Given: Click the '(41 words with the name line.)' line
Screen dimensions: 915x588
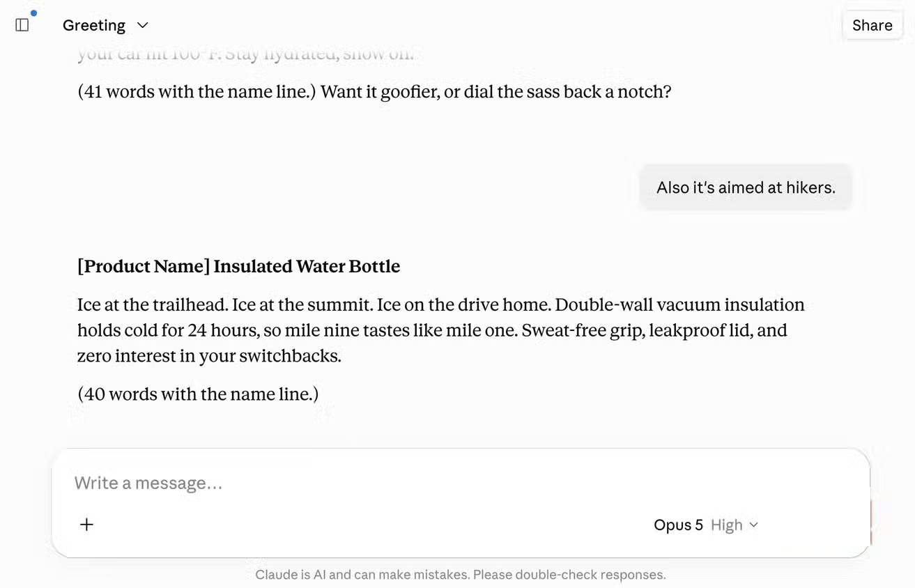Looking at the screenshot, I should click(197, 91).
